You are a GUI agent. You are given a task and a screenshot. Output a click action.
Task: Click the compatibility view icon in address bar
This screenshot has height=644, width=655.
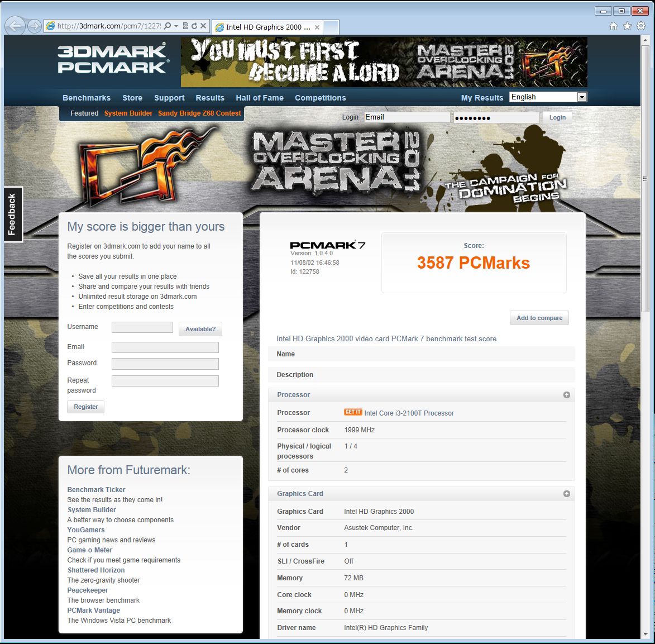(x=185, y=26)
